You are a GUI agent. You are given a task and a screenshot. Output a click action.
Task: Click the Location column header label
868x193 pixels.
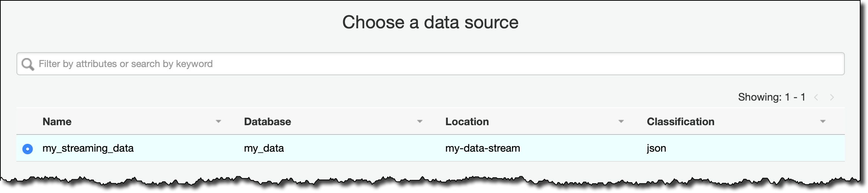point(467,121)
